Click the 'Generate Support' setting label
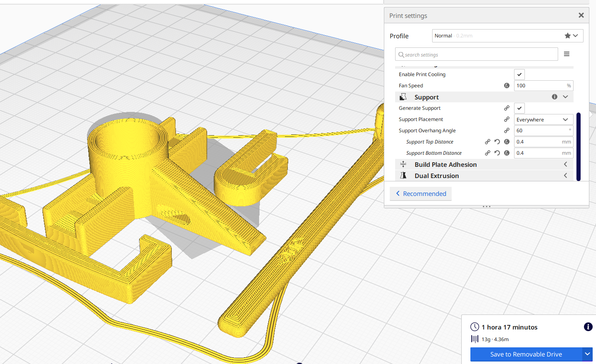 (x=420, y=108)
